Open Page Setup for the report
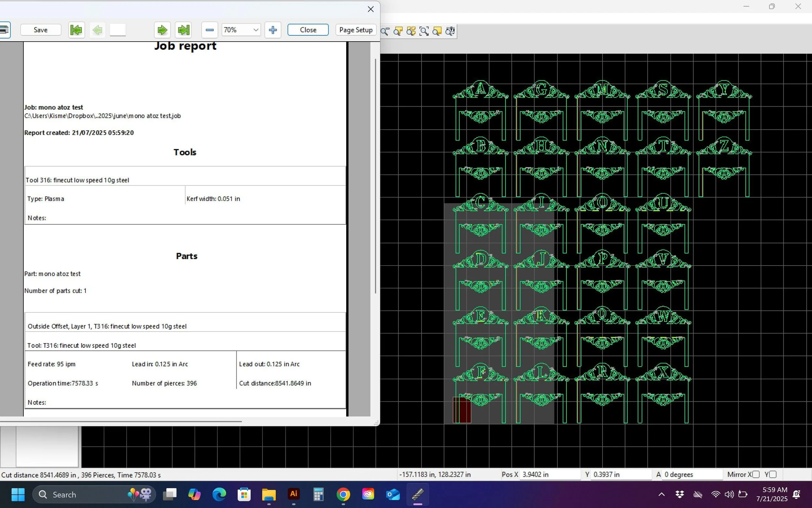The height and width of the screenshot is (508, 812). (x=356, y=30)
